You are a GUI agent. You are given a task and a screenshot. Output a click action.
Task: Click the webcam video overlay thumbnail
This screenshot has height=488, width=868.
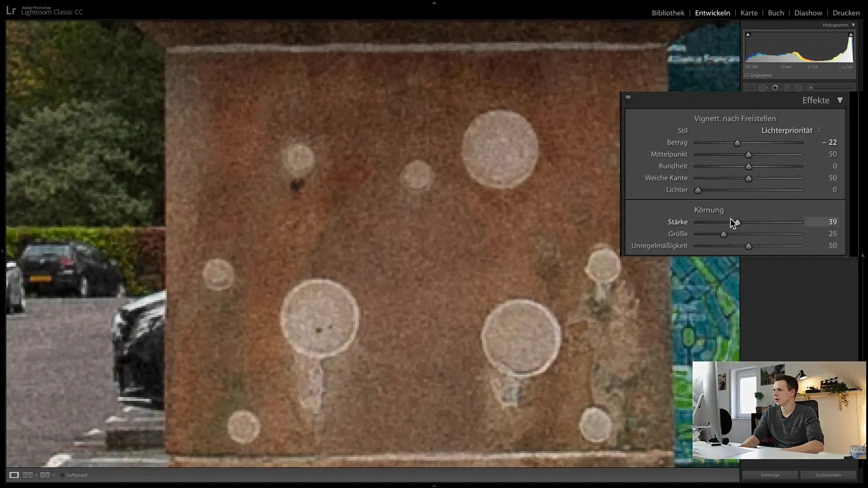(x=779, y=410)
